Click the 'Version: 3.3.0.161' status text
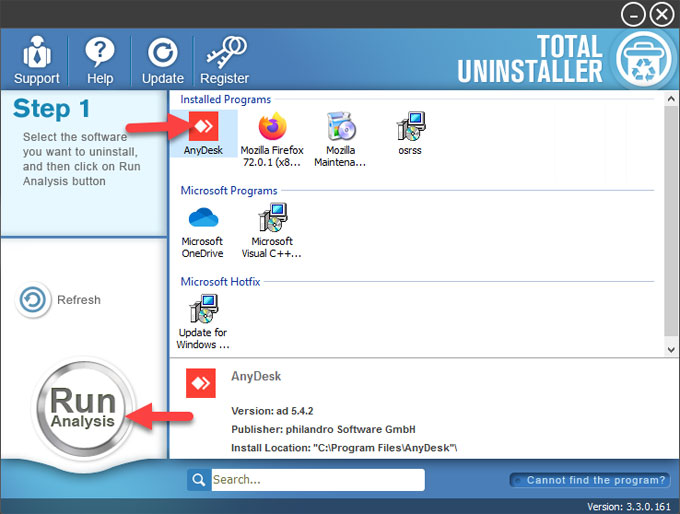The width and height of the screenshot is (680, 514). coord(629,507)
